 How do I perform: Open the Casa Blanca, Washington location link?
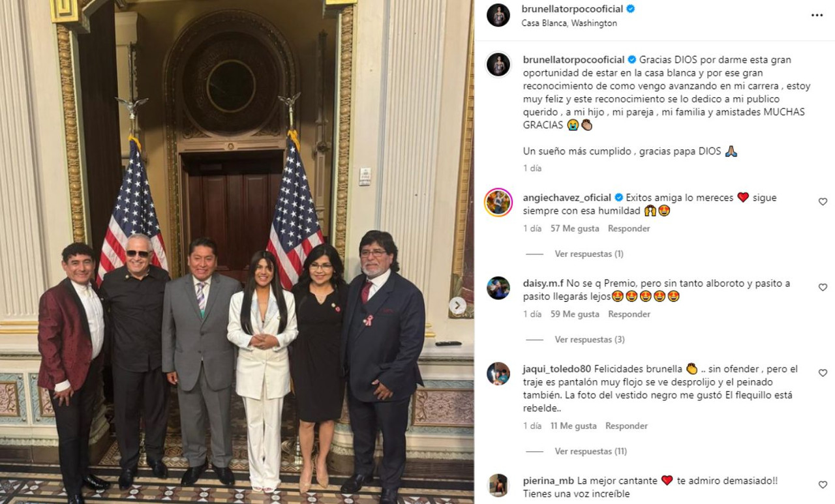(569, 23)
